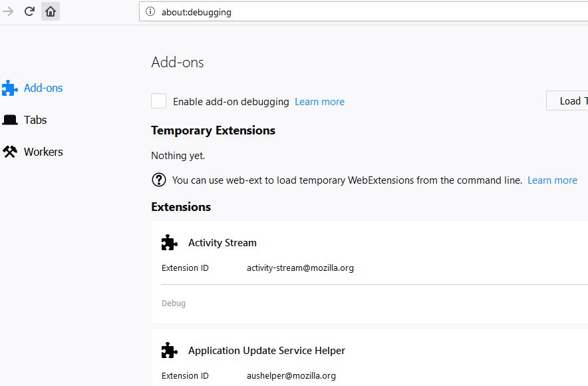Click the Extensions section heading

(x=181, y=207)
